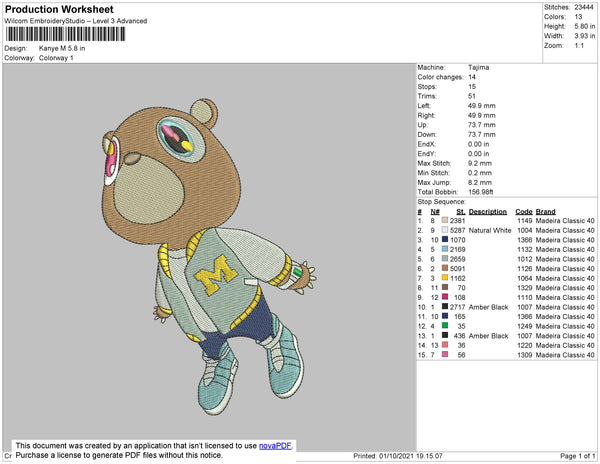Click the Min Stitch value 0.2 mm
Image resolution: width=600 pixels, height=464 pixels.
pyautogui.click(x=479, y=173)
